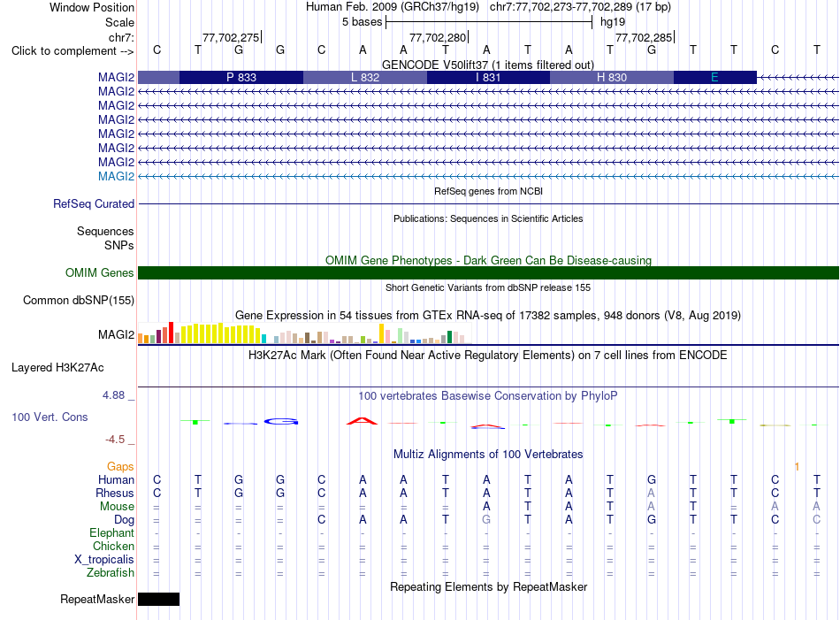Click 'Repeating Elements by RepeatMasker' title
The width and height of the screenshot is (840, 620).
488,587
